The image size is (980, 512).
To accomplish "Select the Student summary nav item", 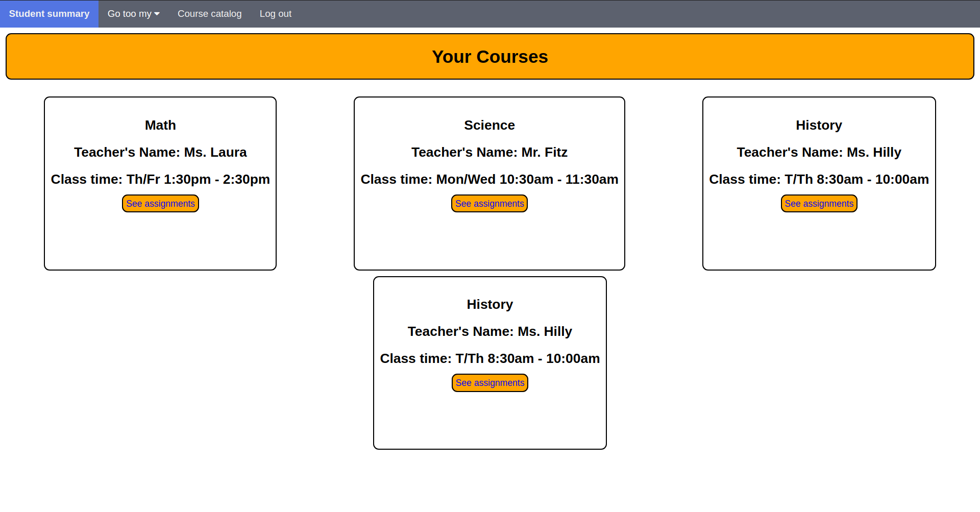I will pos(48,14).
